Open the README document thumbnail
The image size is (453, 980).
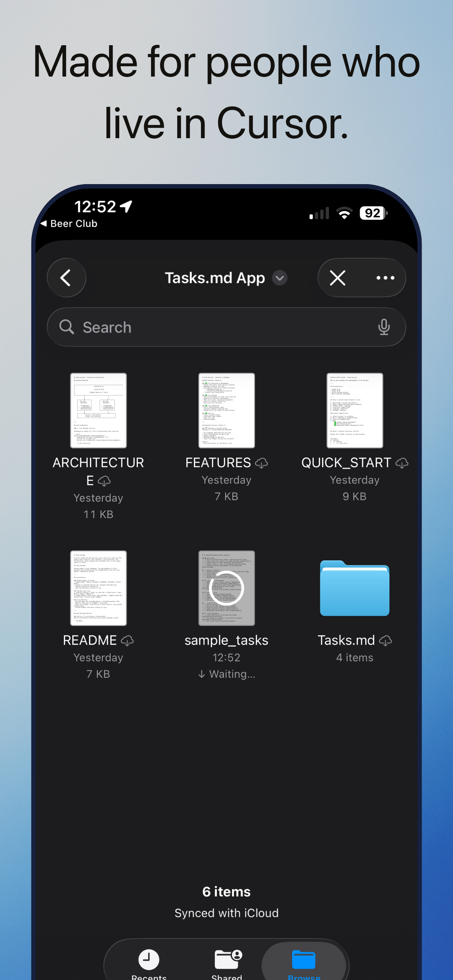pos(98,588)
